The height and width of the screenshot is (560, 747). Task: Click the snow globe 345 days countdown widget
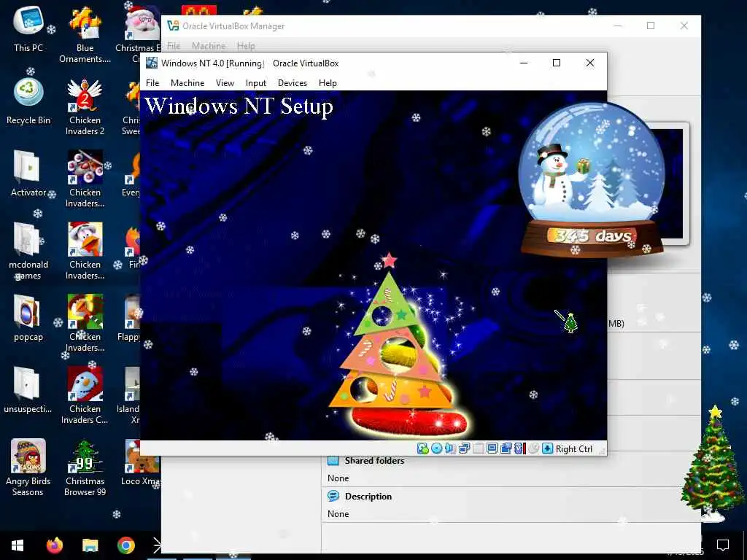[x=591, y=180]
